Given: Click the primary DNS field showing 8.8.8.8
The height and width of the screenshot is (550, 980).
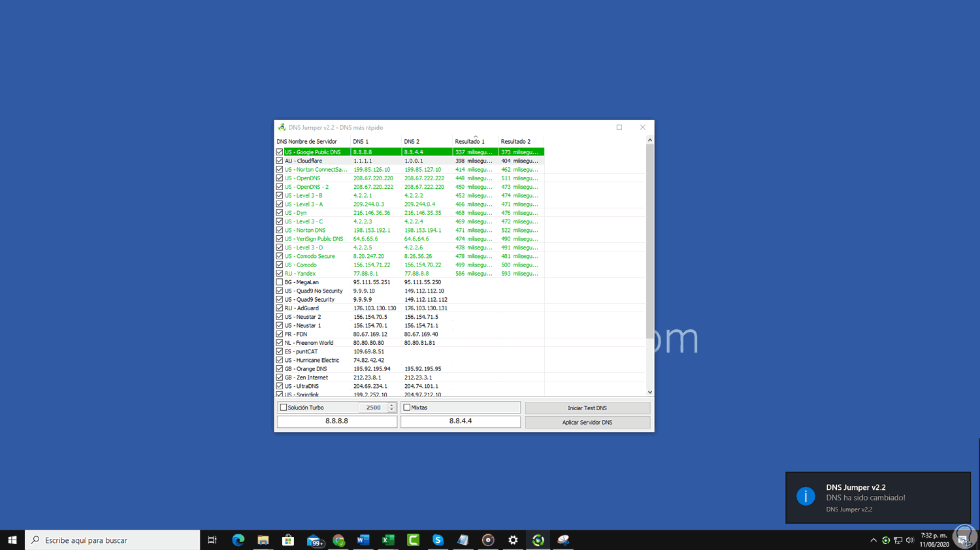Looking at the screenshot, I should [x=337, y=421].
